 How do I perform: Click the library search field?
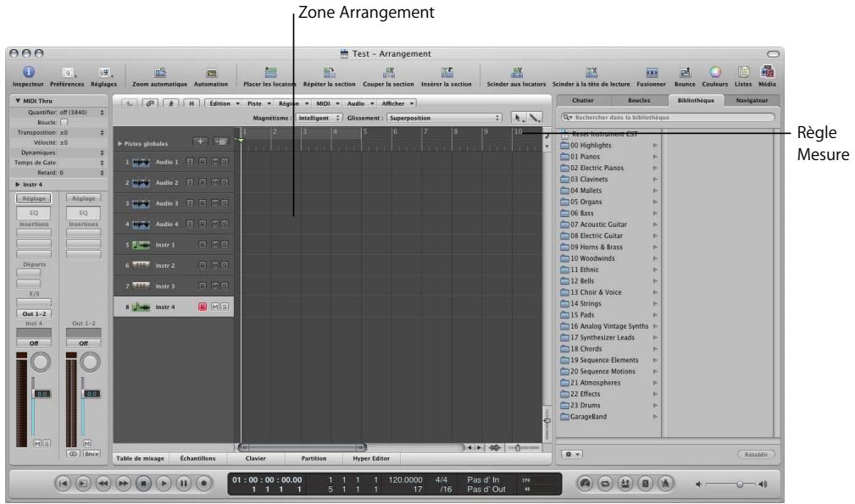coord(668,117)
